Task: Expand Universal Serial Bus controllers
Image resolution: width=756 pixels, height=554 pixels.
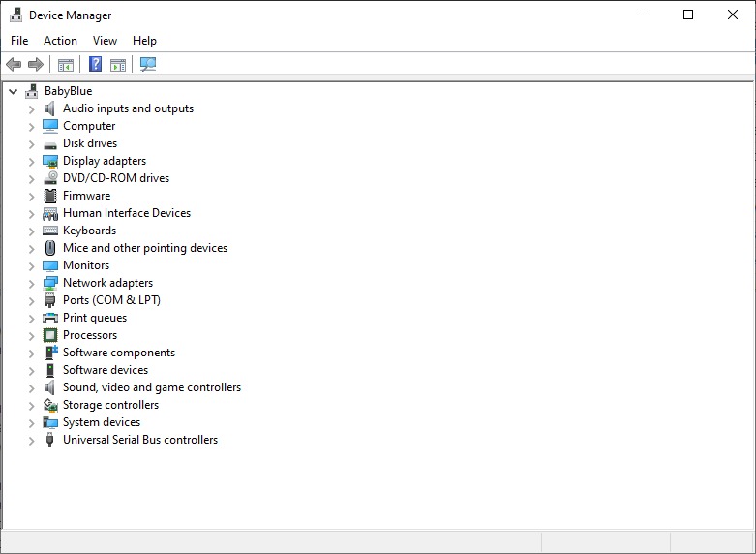Action: click(x=31, y=440)
